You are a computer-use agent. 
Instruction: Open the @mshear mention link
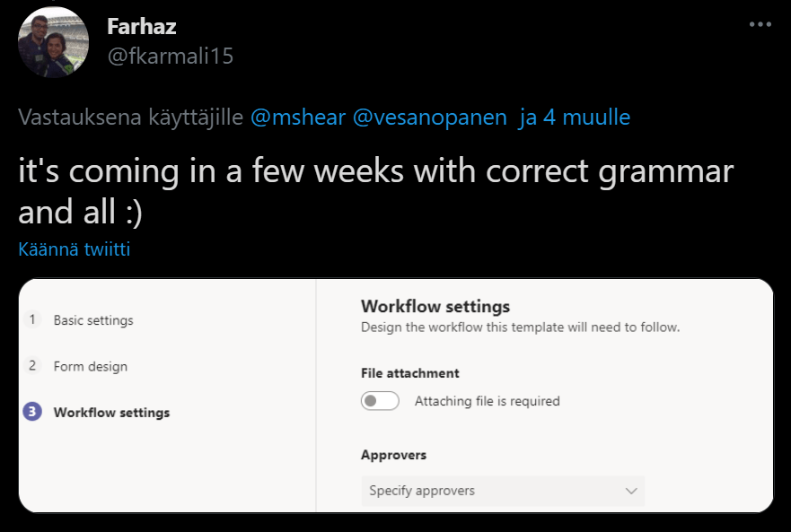[x=297, y=118]
